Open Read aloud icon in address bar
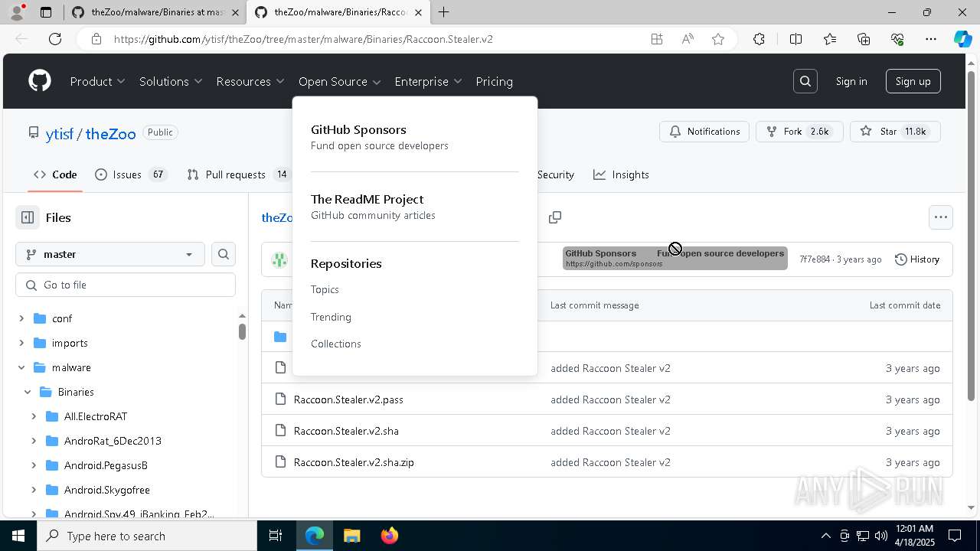This screenshot has height=551, width=980. [x=688, y=39]
